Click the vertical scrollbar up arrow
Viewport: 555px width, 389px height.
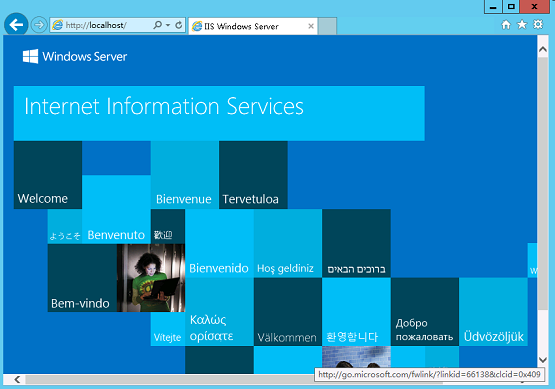(x=543, y=49)
